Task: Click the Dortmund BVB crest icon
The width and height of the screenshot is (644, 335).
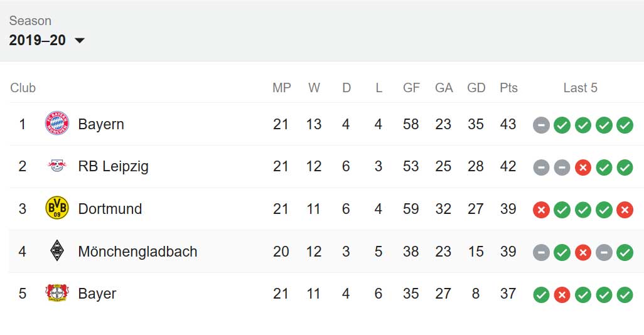Action: coord(56,208)
